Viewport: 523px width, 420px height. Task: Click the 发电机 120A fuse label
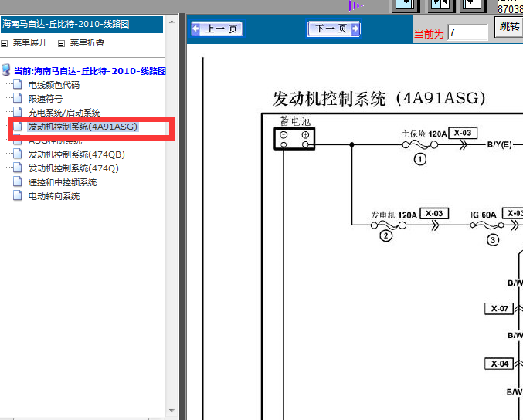point(394,215)
